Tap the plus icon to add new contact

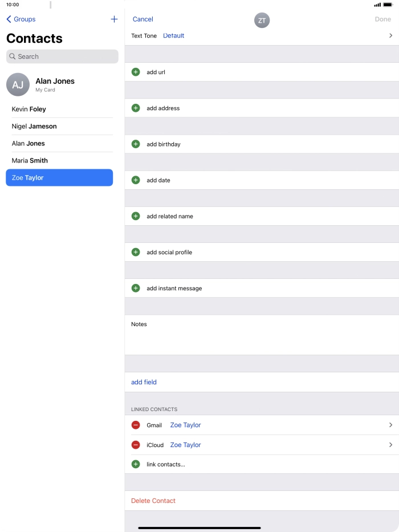point(114,19)
